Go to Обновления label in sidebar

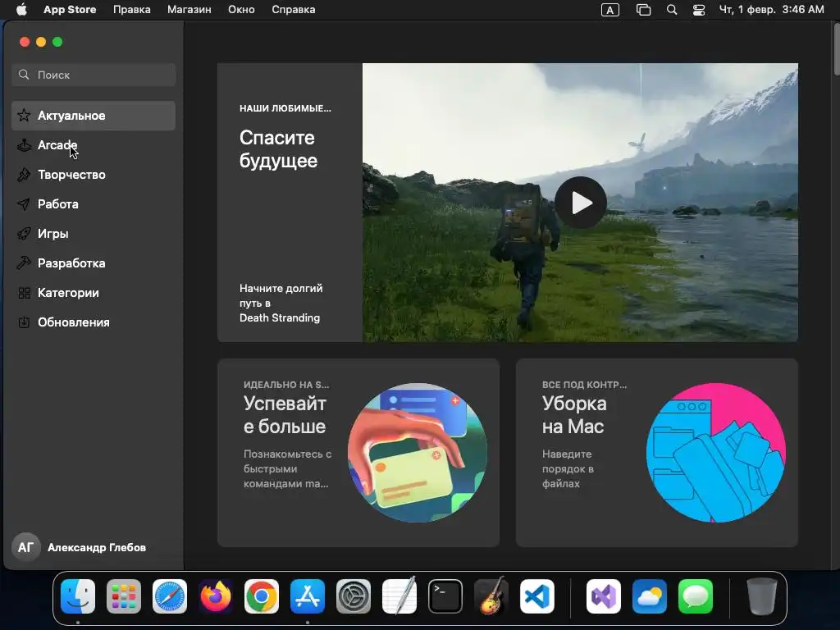73,322
